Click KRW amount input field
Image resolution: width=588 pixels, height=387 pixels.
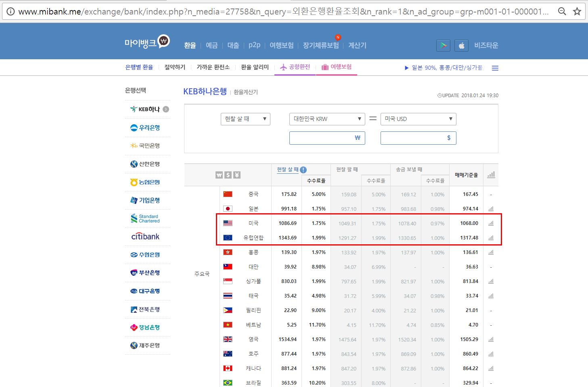tap(327, 138)
